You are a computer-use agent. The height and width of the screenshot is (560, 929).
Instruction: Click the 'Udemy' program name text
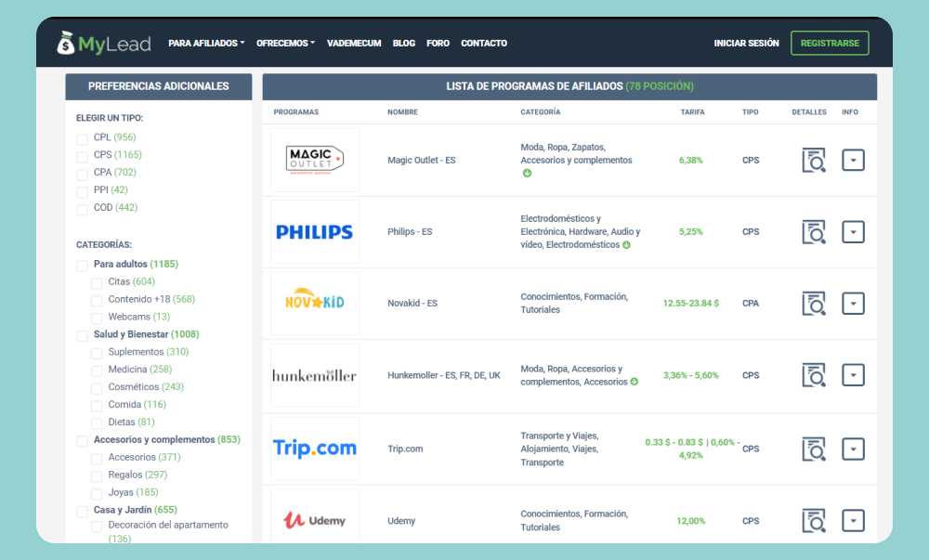[x=401, y=521]
